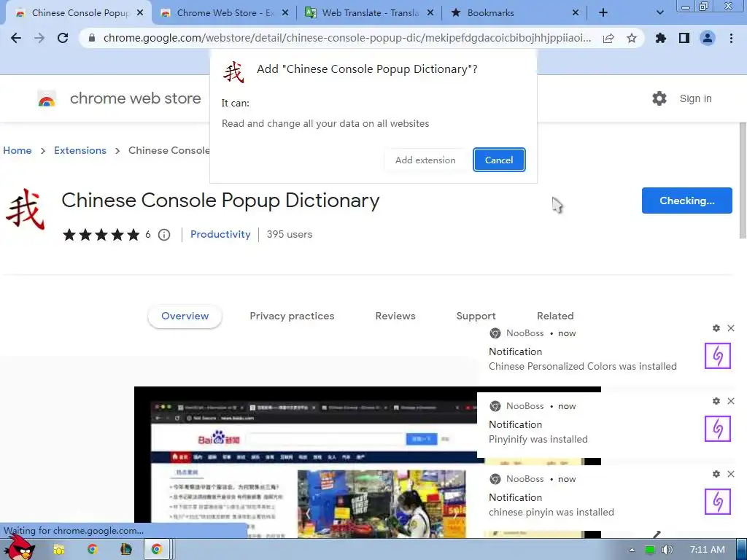Open the file explorer taskbar icon

point(59,550)
